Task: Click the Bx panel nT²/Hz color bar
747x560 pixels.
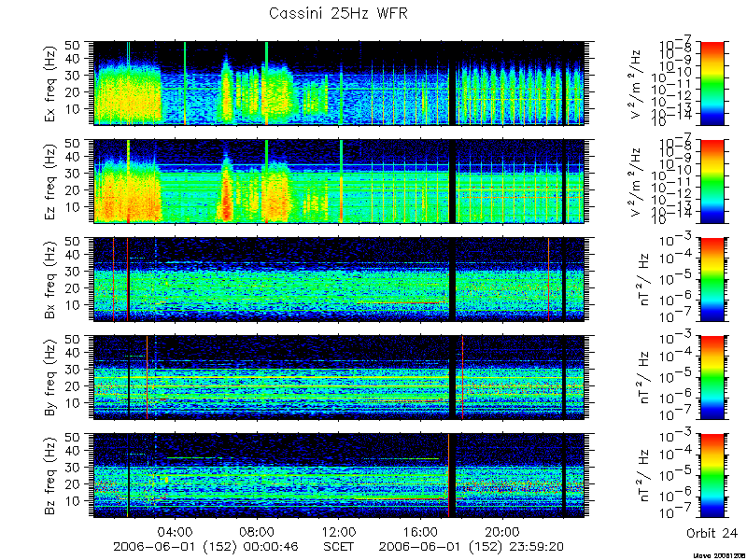Action: (712, 279)
